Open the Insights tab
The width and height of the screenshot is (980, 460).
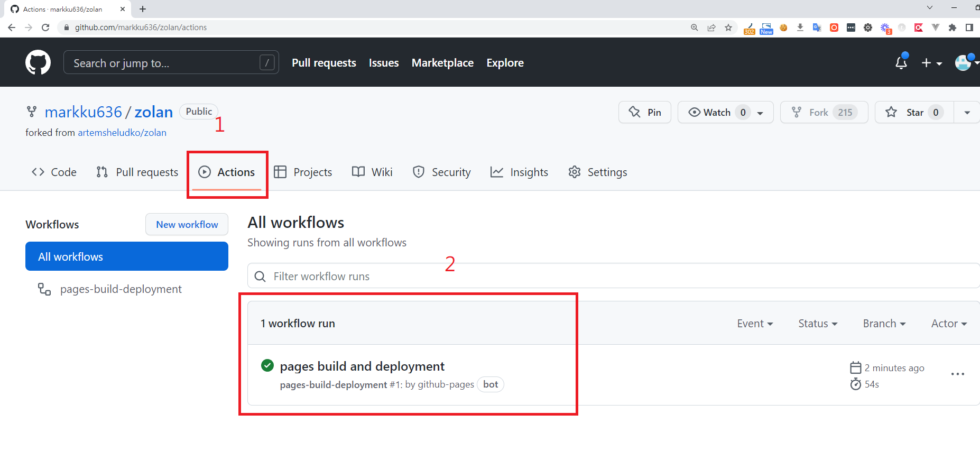[520, 172]
